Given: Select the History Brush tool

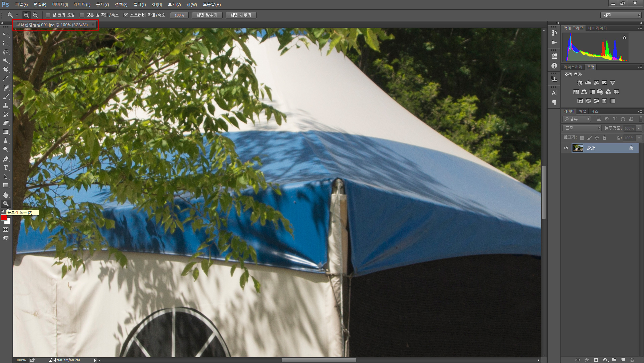Looking at the screenshot, I should click(6, 114).
